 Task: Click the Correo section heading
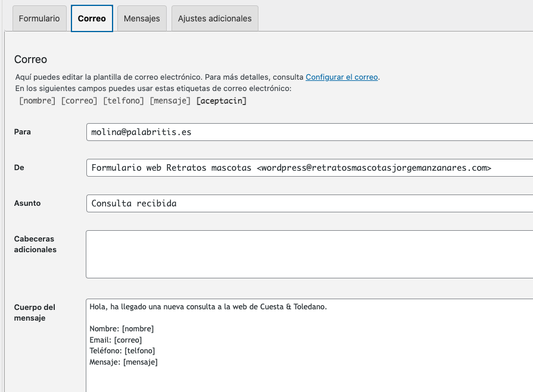tap(30, 59)
